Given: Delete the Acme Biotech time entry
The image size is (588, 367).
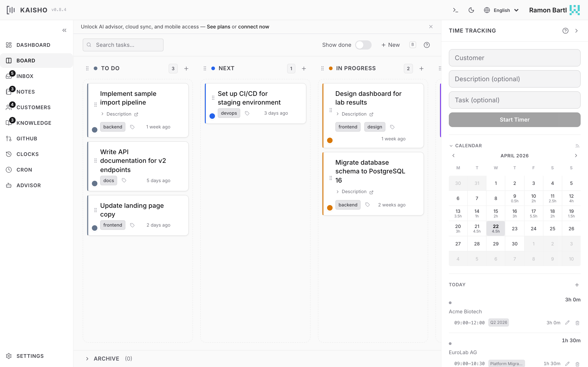Looking at the screenshot, I should [577, 323].
